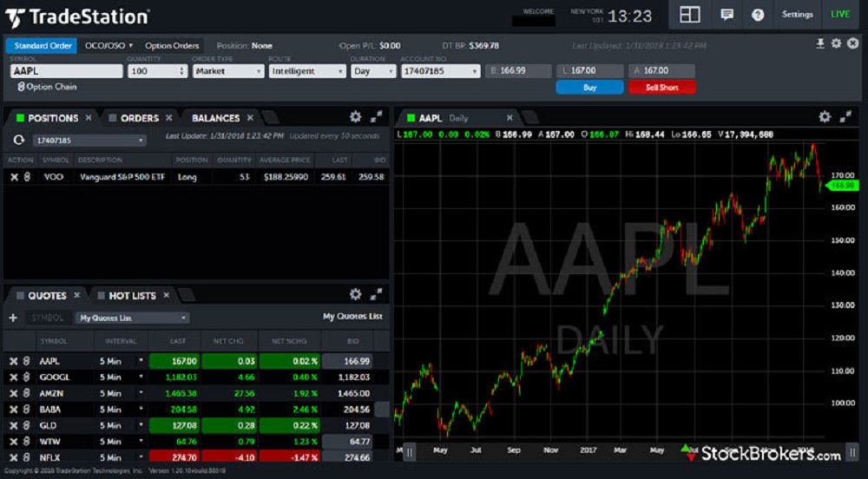Viewport: 868px width, 479px height.
Task: Open the OCO/OSO dropdown
Action: [x=108, y=45]
